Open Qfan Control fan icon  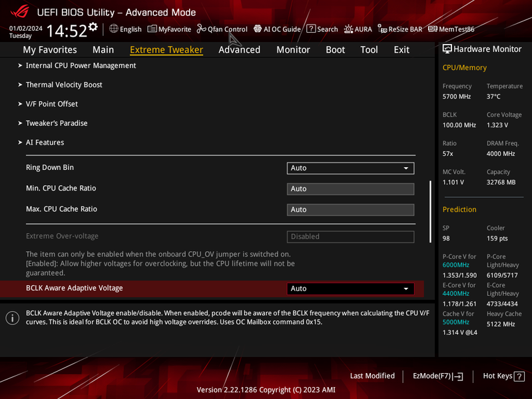tap(202, 29)
